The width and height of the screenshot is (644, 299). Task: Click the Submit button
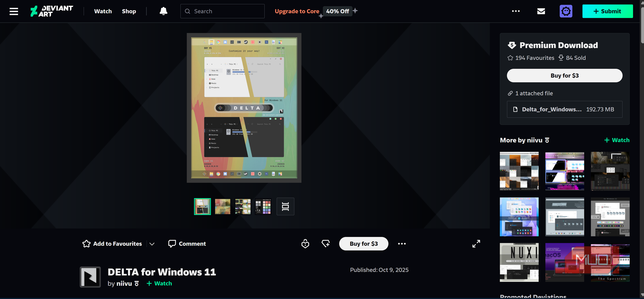[608, 11]
